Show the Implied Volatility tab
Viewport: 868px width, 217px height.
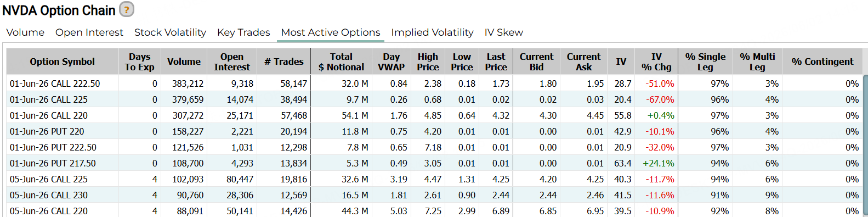coord(432,32)
